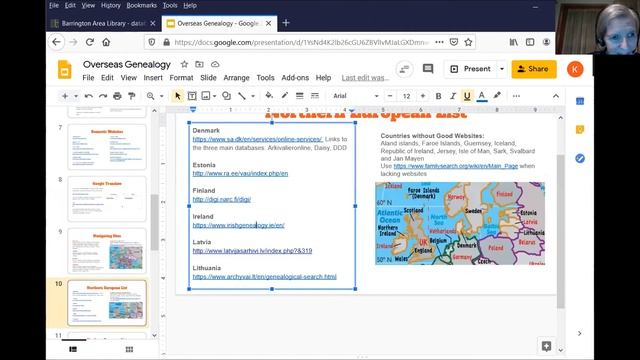
Task: Open the text color picker
Action: 482,96
